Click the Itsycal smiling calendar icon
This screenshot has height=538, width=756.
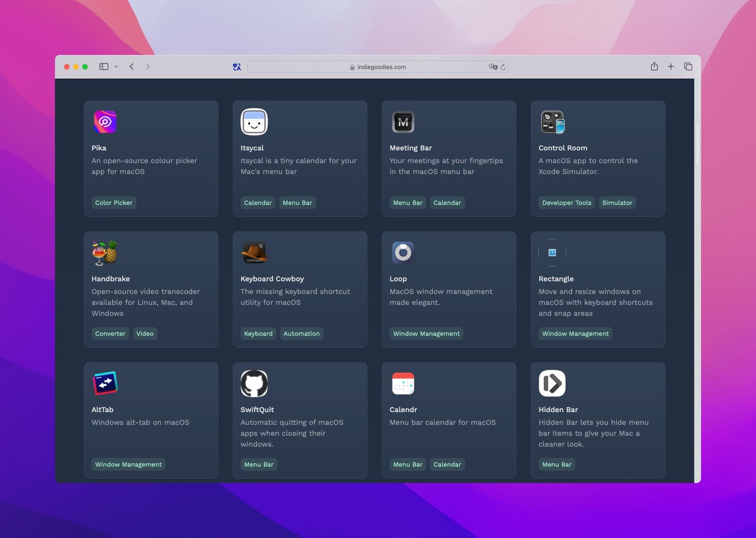254,122
